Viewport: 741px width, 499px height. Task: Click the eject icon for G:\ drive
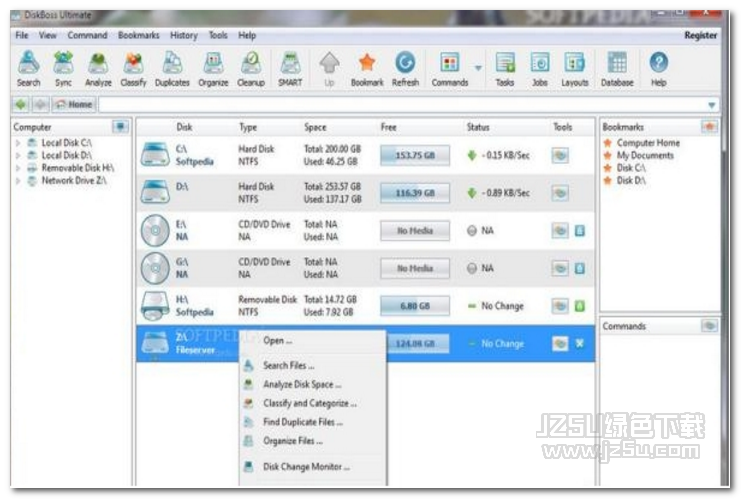580,268
